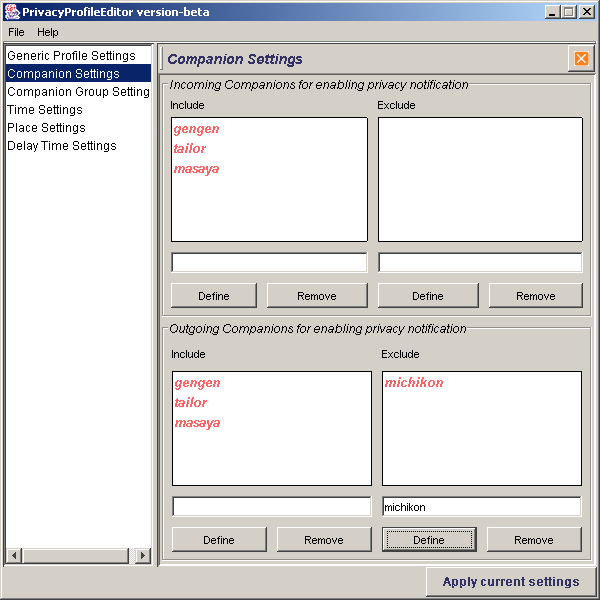Select Companion Group Setting in sidebar

[78, 92]
